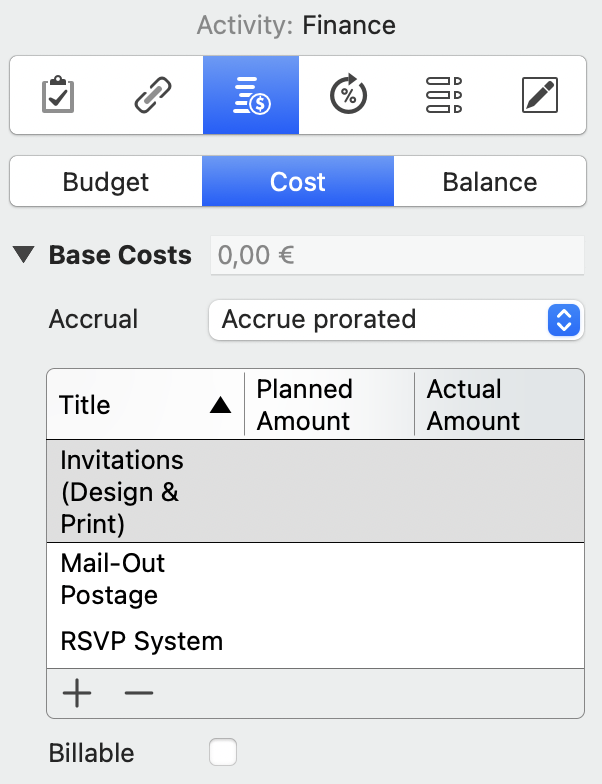Switch to the Budget tab
Screen dimensions: 602x784
pos(105,182)
